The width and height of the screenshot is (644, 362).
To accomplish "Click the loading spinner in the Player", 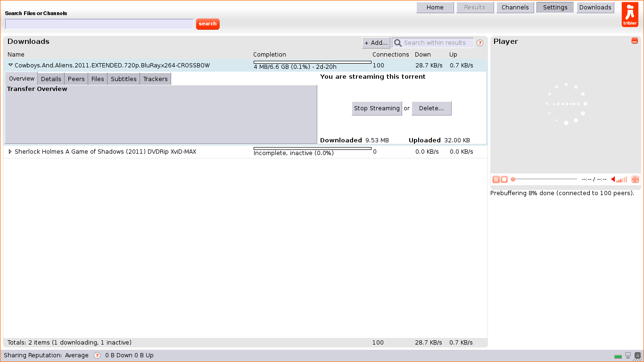I will click(x=566, y=104).
